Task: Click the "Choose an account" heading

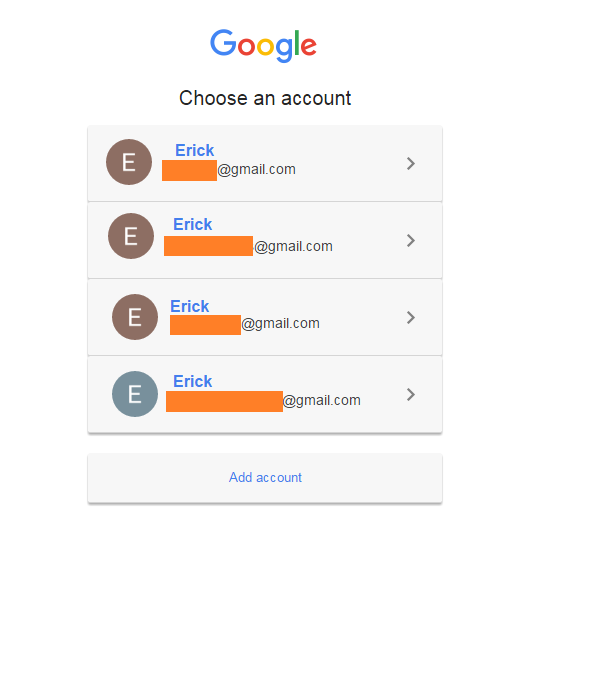Action: point(265,98)
